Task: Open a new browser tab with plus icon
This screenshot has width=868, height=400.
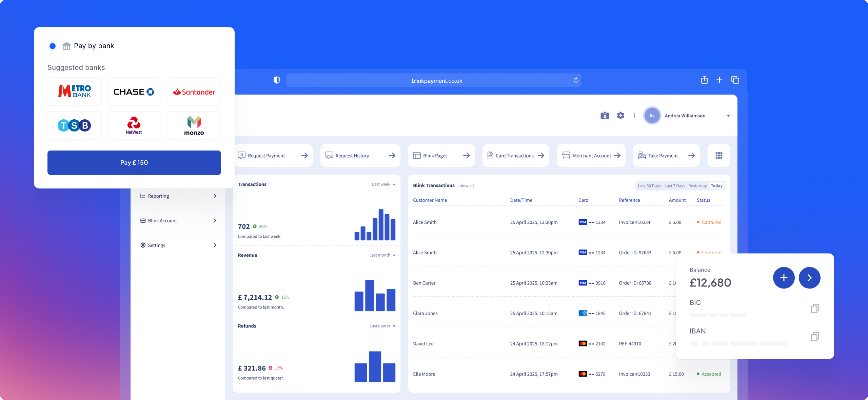Action: (719, 80)
